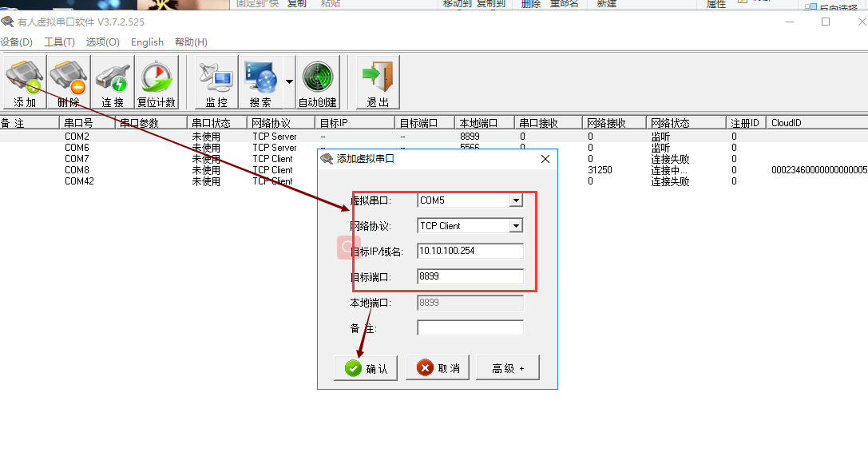Click the 目标端口 input field
The height and width of the screenshot is (472, 868).
(470, 277)
